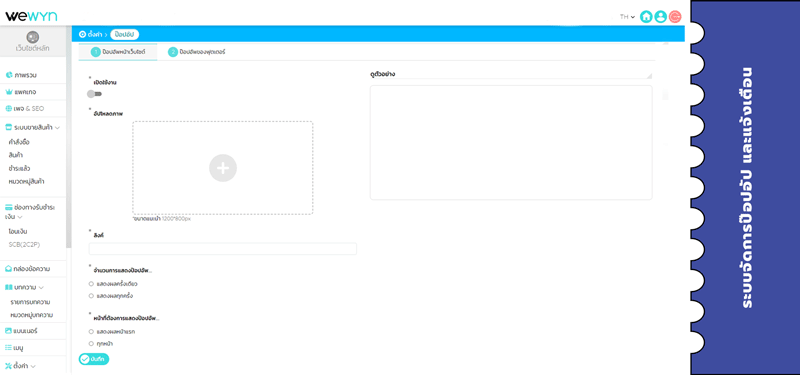Screen dimensions: 800x375
Task: Open the user profile icon
Action: click(x=660, y=17)
